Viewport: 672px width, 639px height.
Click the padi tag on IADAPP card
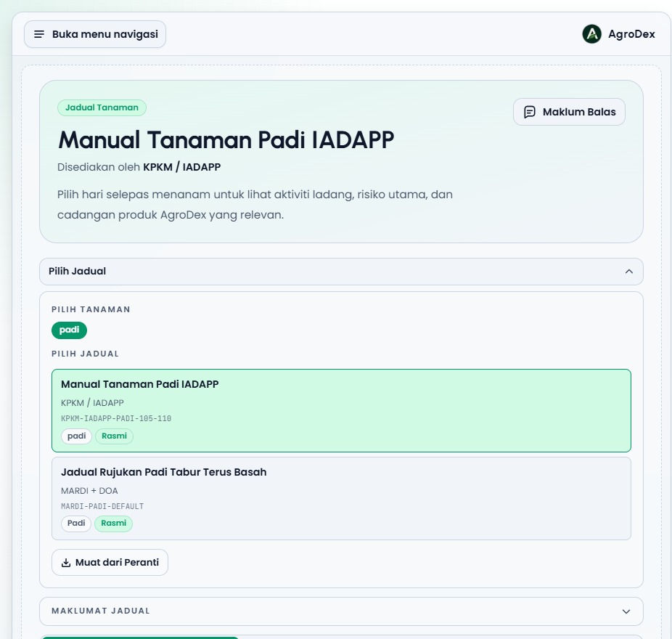coord(76,436)
